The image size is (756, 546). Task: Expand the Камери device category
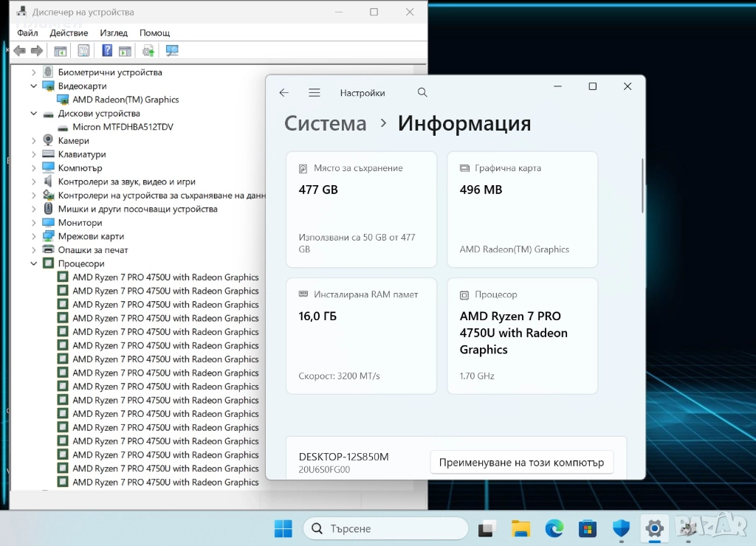pyautogui.click(x=34, y=141)
